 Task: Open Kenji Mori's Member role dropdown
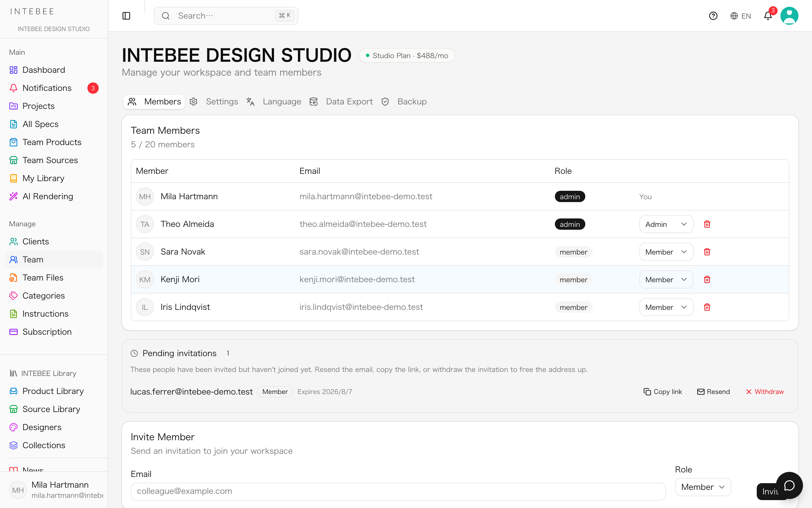(666, 279)
